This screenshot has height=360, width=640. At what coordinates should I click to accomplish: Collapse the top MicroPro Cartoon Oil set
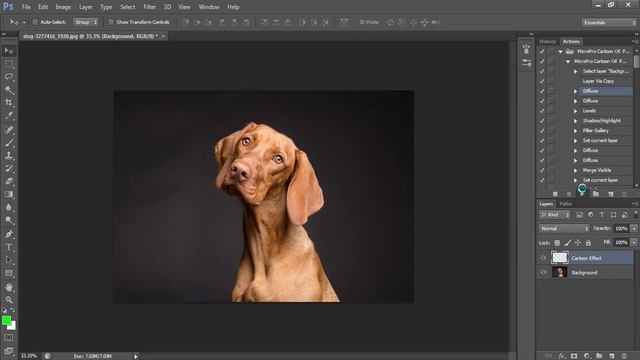560,52
